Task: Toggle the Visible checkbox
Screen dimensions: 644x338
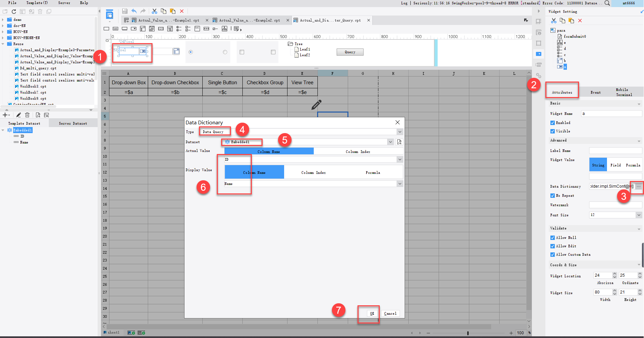Action: coord(552,131)
